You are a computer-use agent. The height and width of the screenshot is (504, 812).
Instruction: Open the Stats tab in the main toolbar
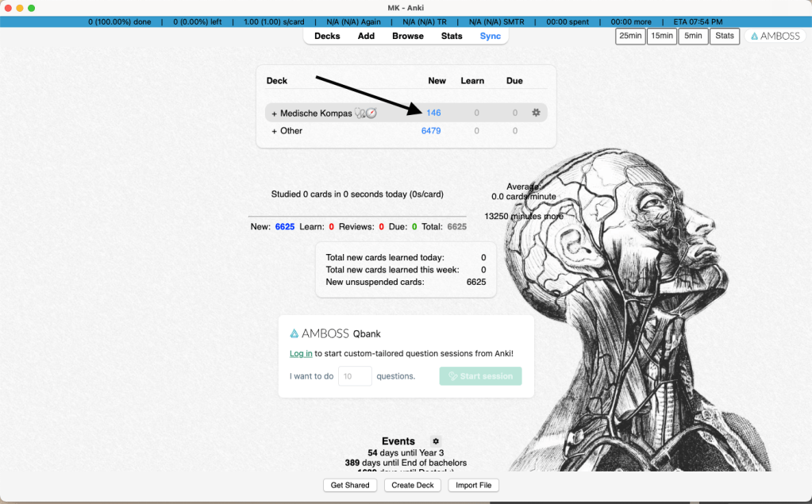tap(452, 36)
